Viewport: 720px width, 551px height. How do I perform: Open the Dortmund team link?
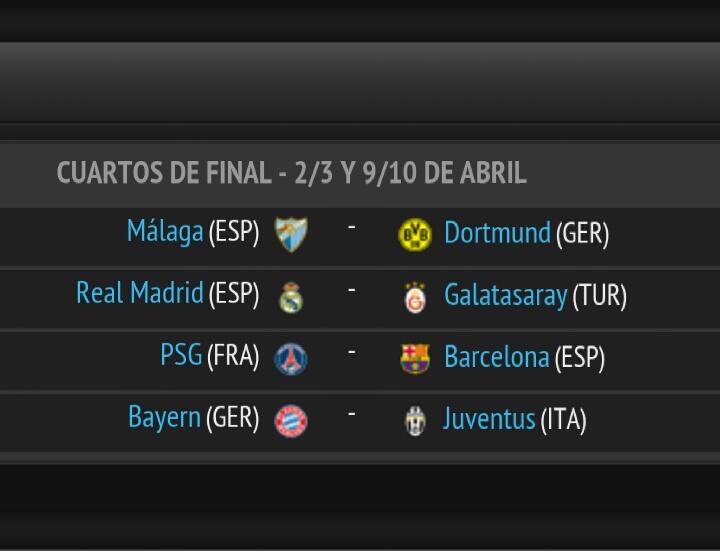(497, 232)
